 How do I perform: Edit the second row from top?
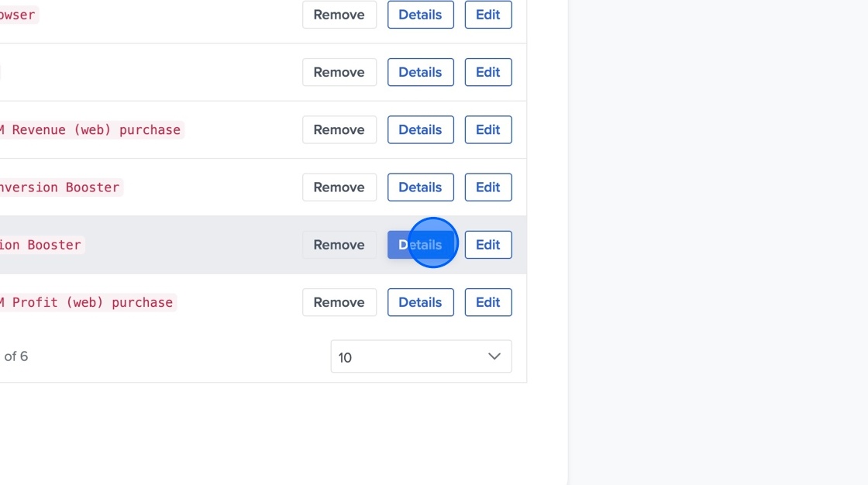pos(487,71)
